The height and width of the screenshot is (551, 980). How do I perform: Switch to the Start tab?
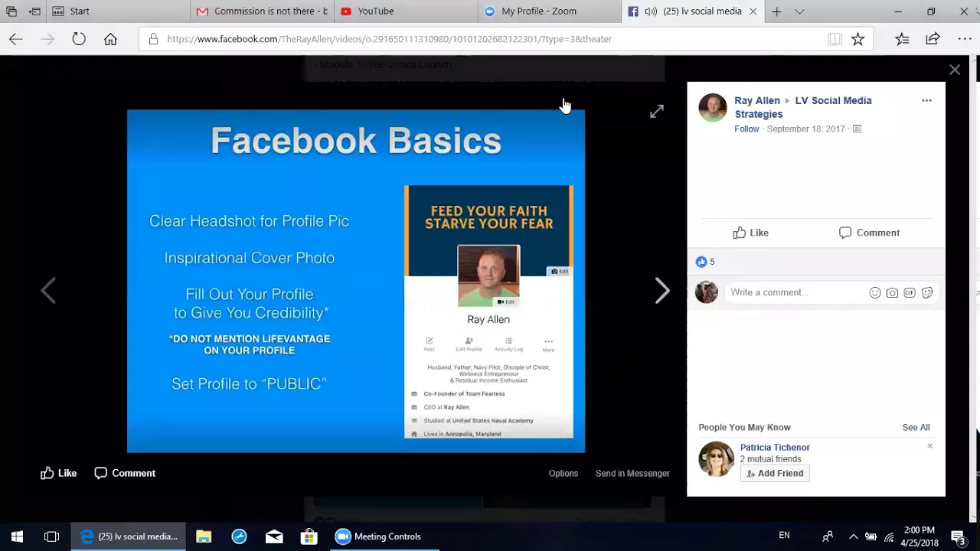click(x=118, y=11)
